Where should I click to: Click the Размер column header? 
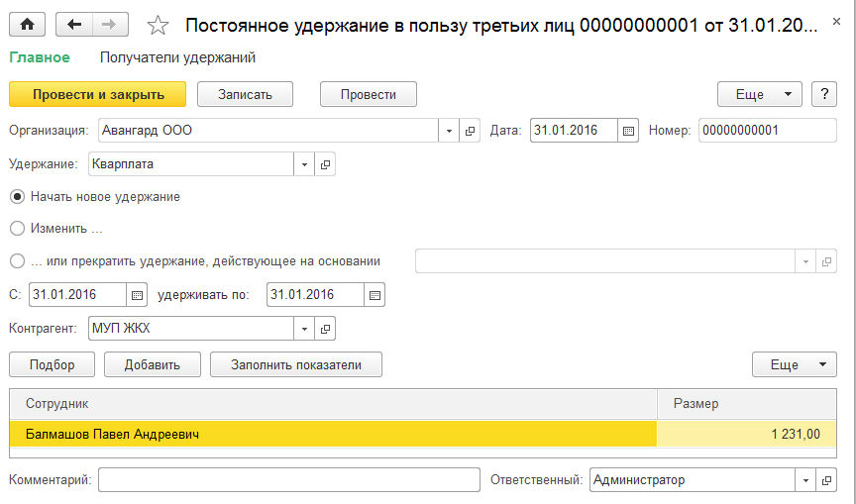(x=747, y=404)
